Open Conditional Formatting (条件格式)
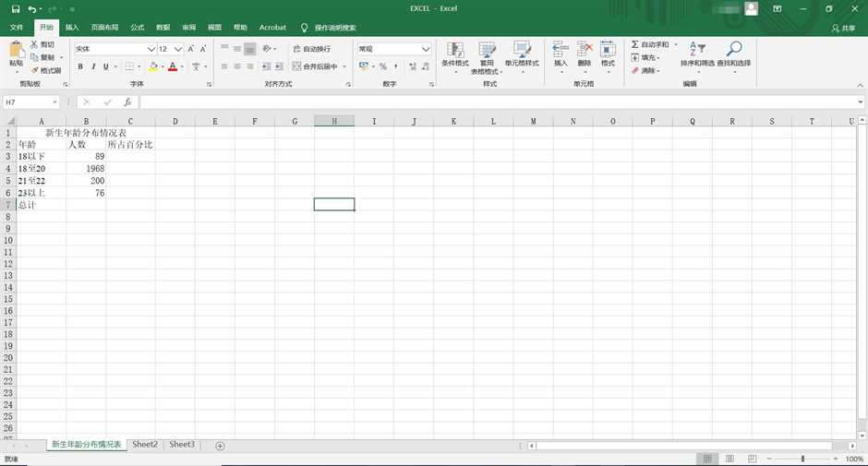 click(454, 54)
